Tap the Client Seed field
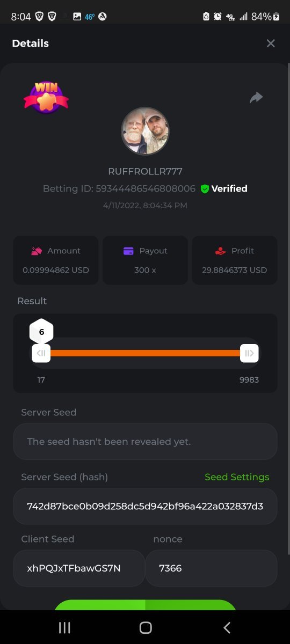Screen dimensions: 290x644 pyautogui.click(x=79, y=568)
